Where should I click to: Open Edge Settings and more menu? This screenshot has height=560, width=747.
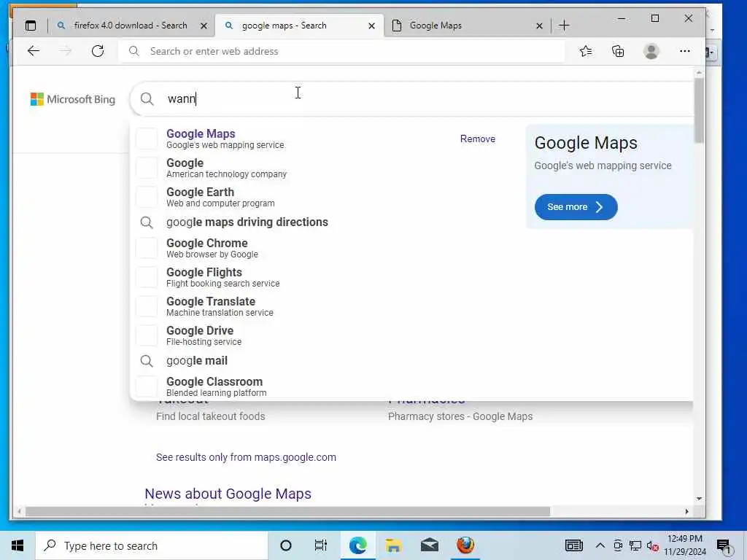pyautogui.click(x=684, y=51)
